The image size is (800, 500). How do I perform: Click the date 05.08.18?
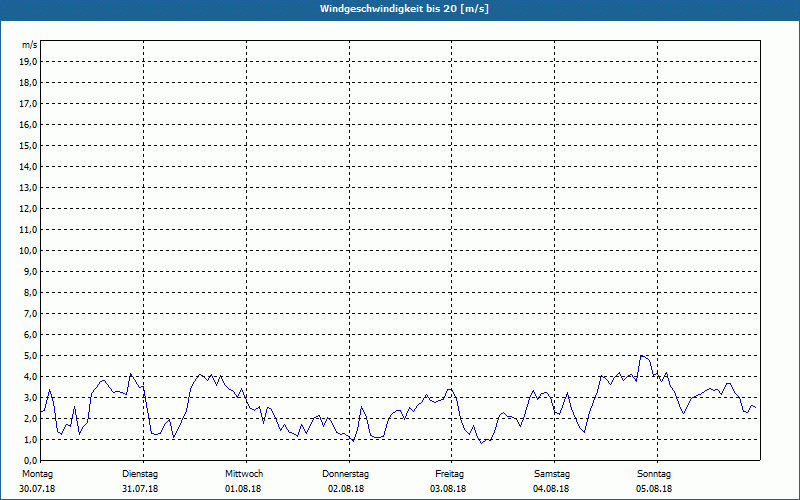click(653, 489)
